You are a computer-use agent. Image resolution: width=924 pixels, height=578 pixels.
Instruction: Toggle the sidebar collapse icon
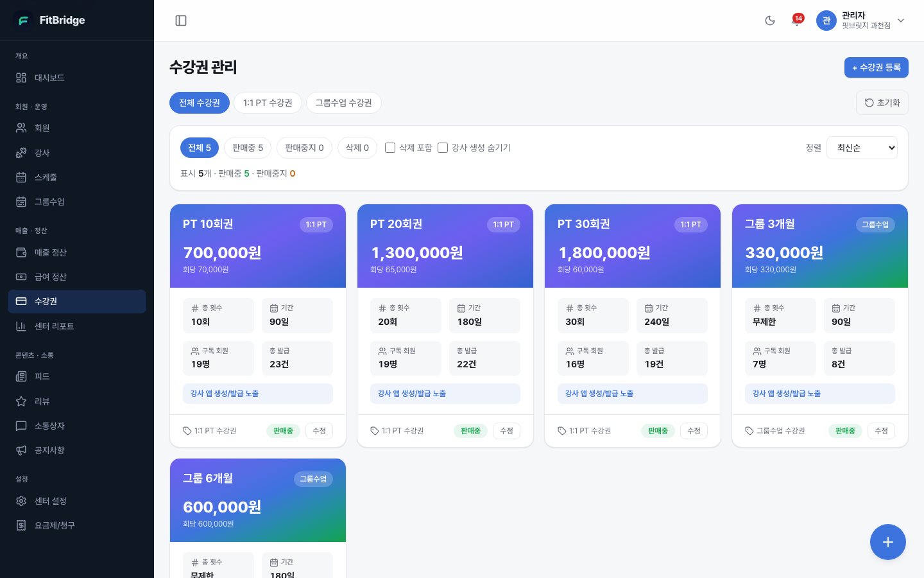pos(181,21)
